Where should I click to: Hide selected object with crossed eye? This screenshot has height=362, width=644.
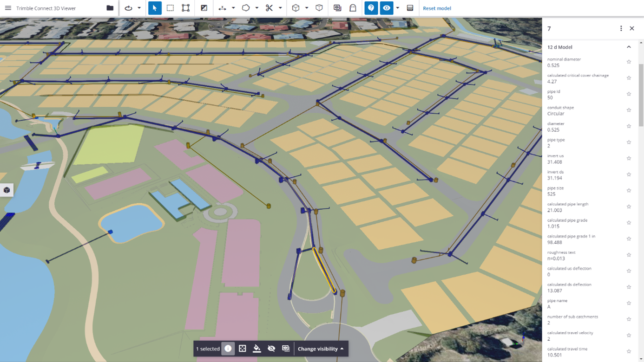(271, 349)
